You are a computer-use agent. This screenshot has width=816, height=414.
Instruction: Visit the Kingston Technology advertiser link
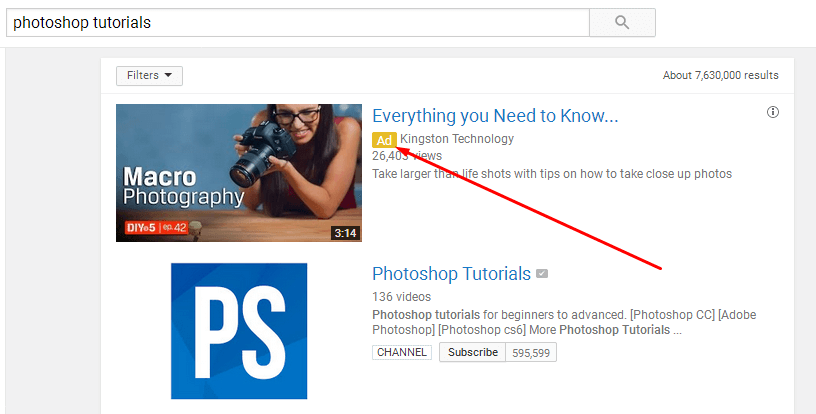[x=457, y=139]
